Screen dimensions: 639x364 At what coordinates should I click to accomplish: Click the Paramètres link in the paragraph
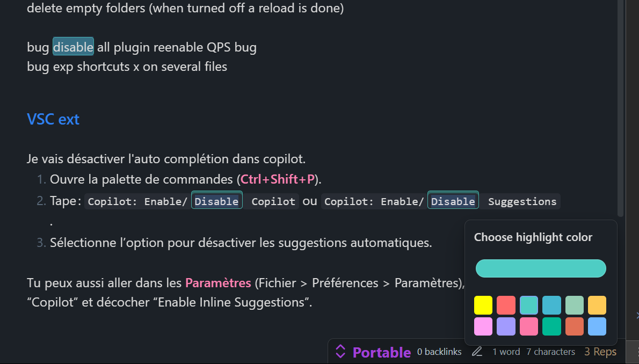click(x=217, y=282)
